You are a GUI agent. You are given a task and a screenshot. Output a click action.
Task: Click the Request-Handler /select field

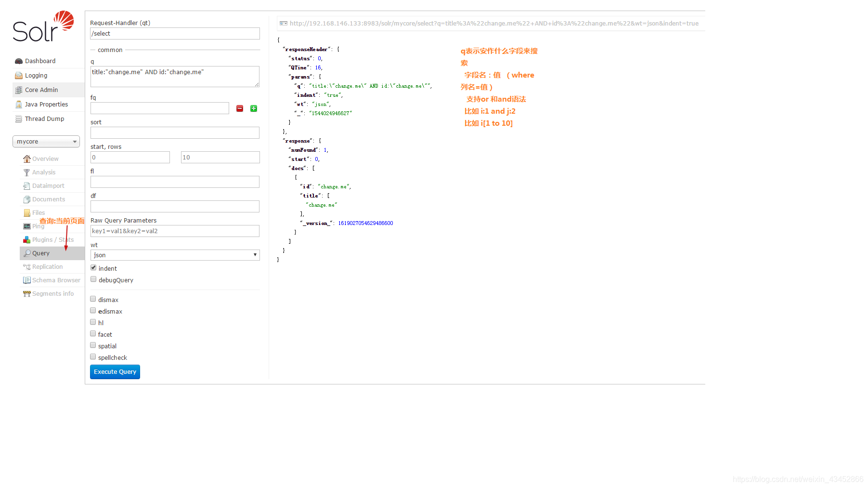click(x=175, y=34)
